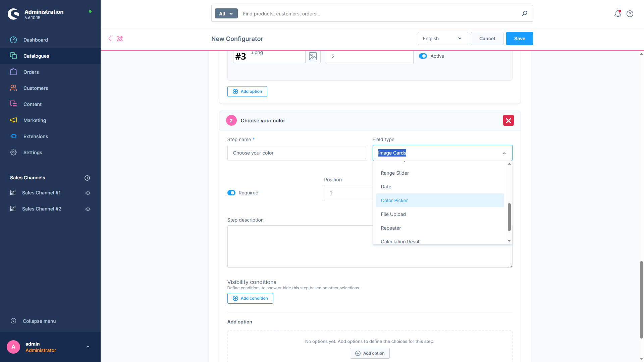
Task: Open Dashboard menu item
Action: [50, 40]
